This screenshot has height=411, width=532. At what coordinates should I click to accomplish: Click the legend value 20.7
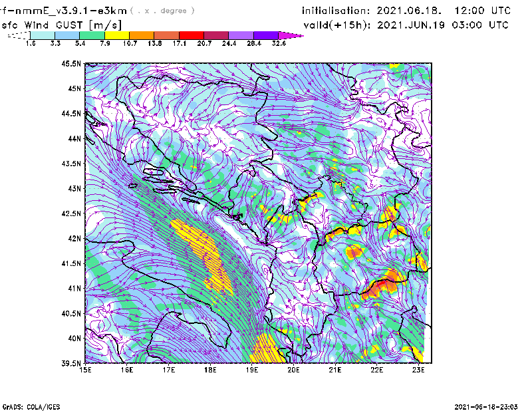click(x=204, y=43)
